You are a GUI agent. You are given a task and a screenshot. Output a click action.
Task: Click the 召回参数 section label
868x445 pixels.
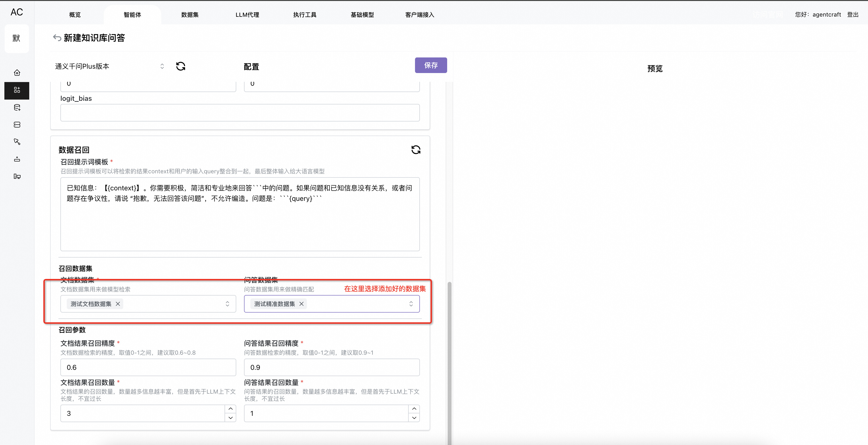pos(72,330)
